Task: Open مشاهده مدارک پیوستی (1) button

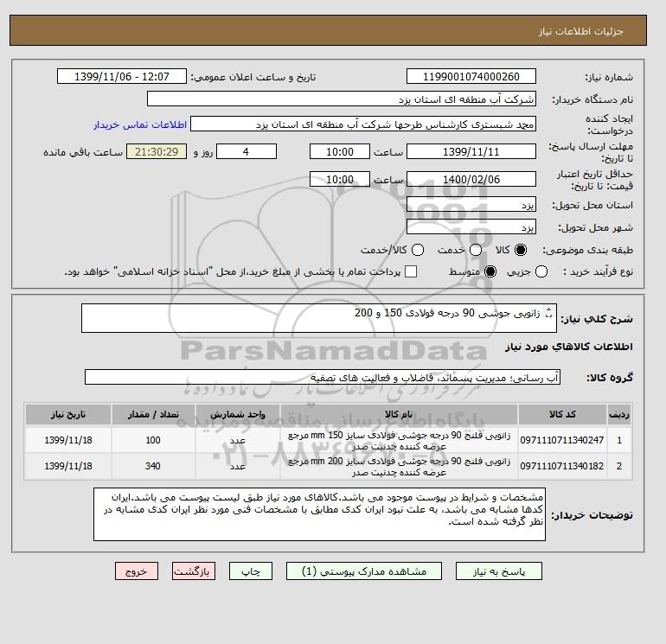Action: (x=364, y=571)
